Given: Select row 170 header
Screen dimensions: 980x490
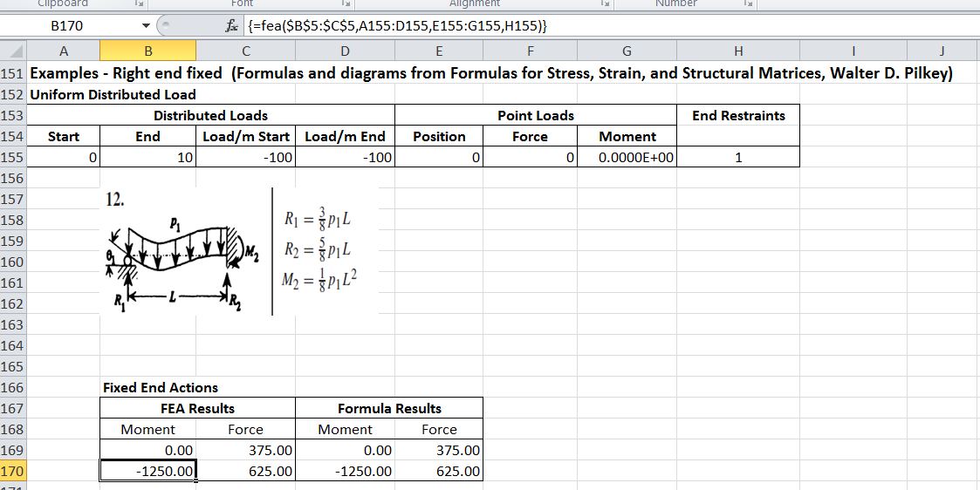Looking at the screenshot, I should (14, 472).
